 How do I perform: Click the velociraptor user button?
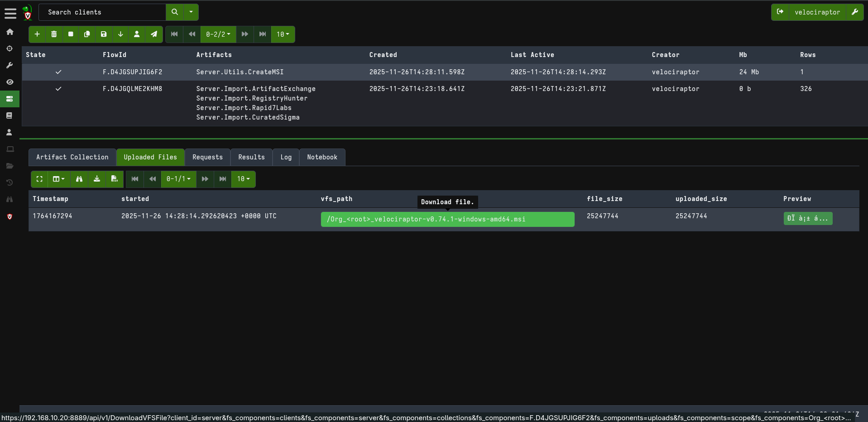(817, 12)
